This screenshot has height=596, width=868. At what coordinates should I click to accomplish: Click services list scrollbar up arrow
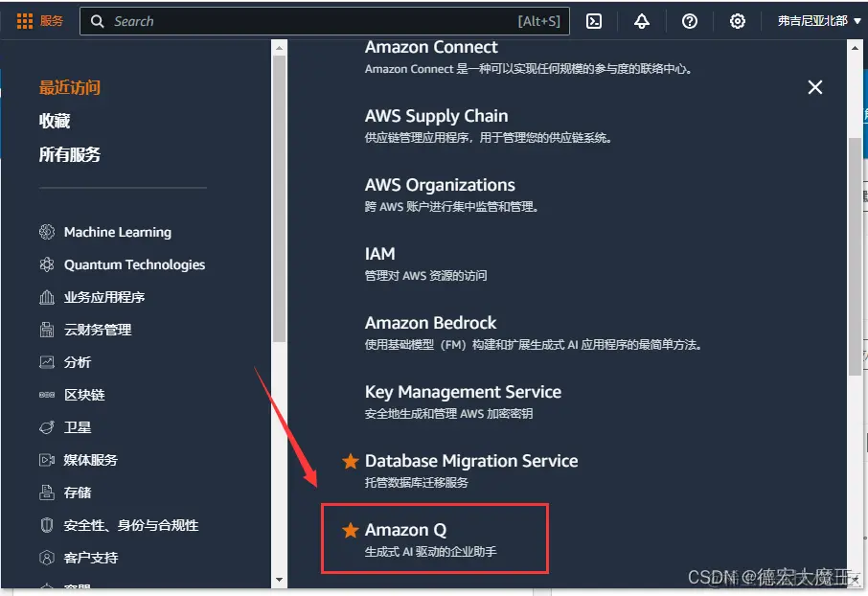tap(855, 48)
